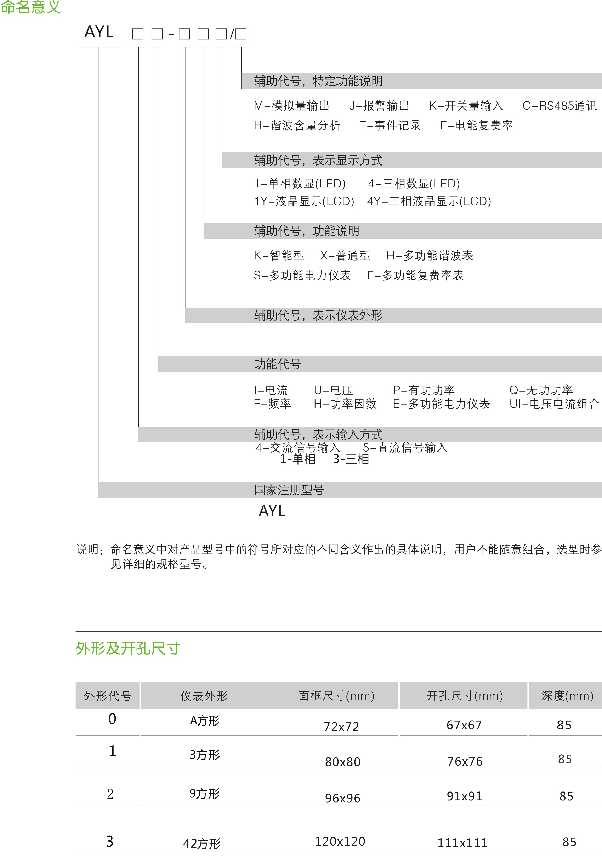Viewport: 602px width, 868px height.
Task: Click 91x91 cutout size cell
Action: [x=464, y=797]
